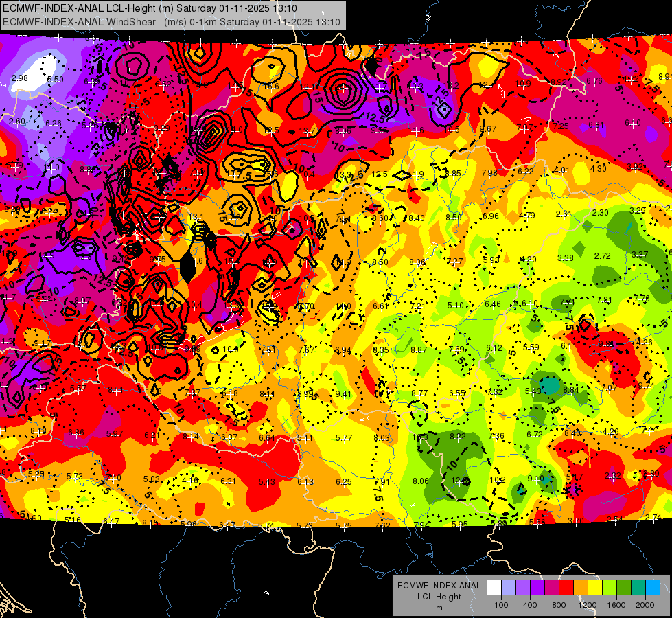Click the map value '16.6'
The height and width of the screenshot is (618, 672).
[x=271, y=87]
